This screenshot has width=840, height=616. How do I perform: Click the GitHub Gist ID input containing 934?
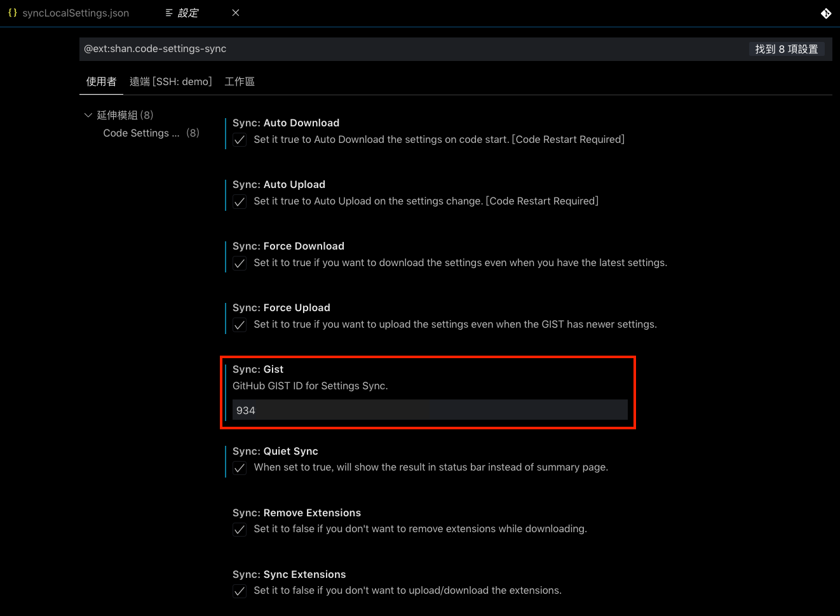click(x=430, y=410)
